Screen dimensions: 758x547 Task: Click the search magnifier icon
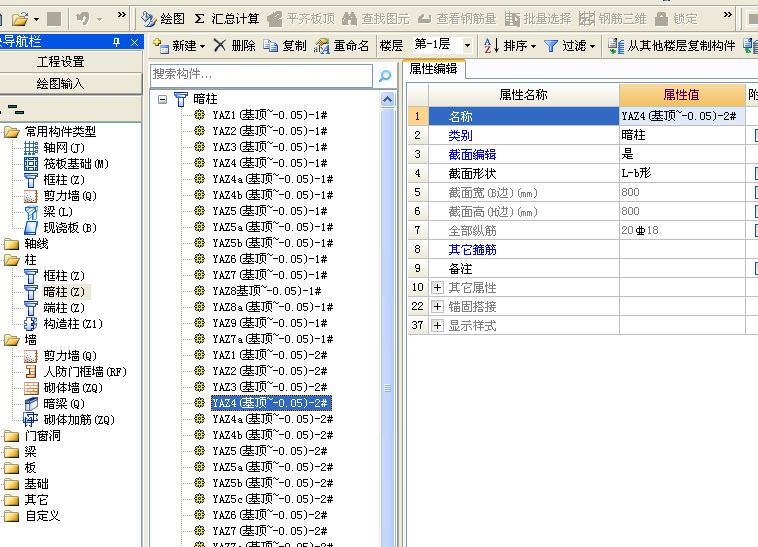point(385,75)
